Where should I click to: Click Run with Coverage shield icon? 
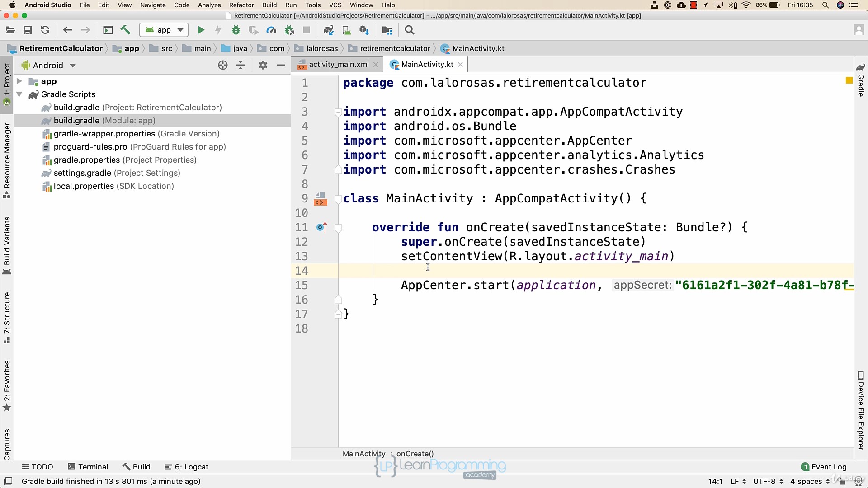pyautogui.click(x=254, y=30)
